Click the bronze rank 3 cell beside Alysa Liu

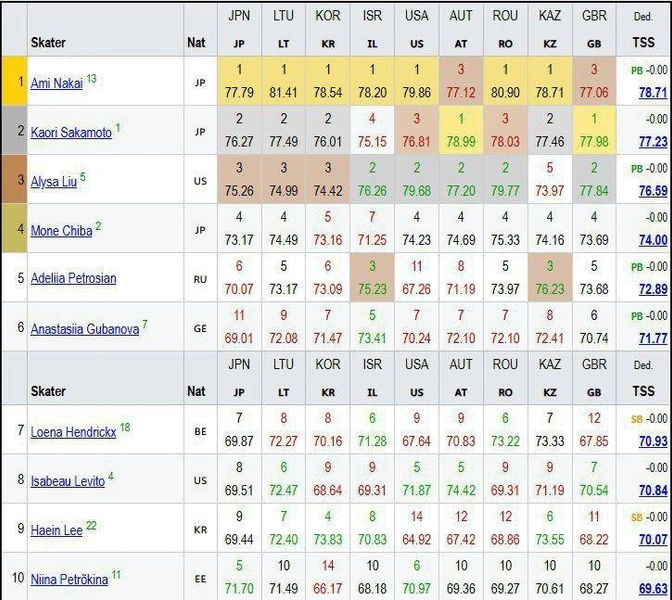coord(12,180)
